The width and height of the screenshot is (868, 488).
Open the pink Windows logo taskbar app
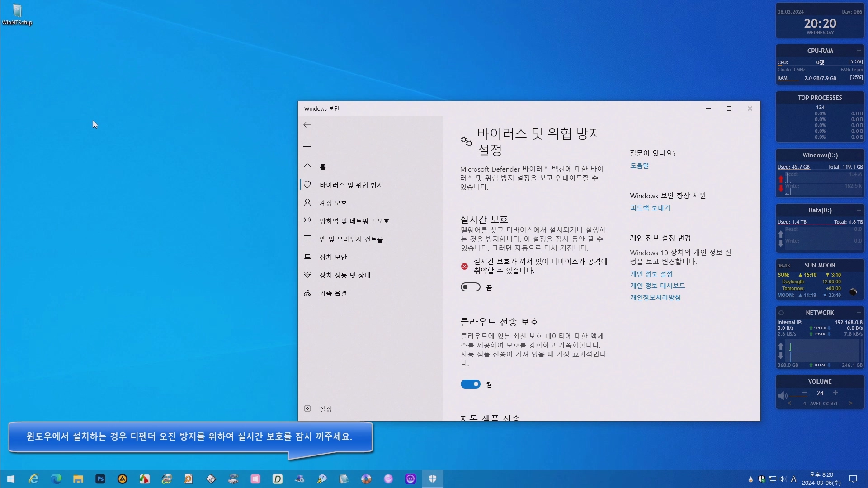(255, 479)
